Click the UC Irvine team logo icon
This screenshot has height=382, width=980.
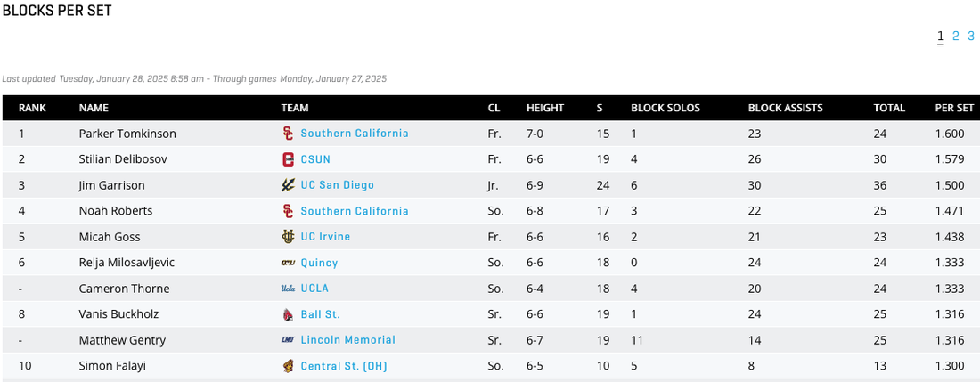point(288,237)
